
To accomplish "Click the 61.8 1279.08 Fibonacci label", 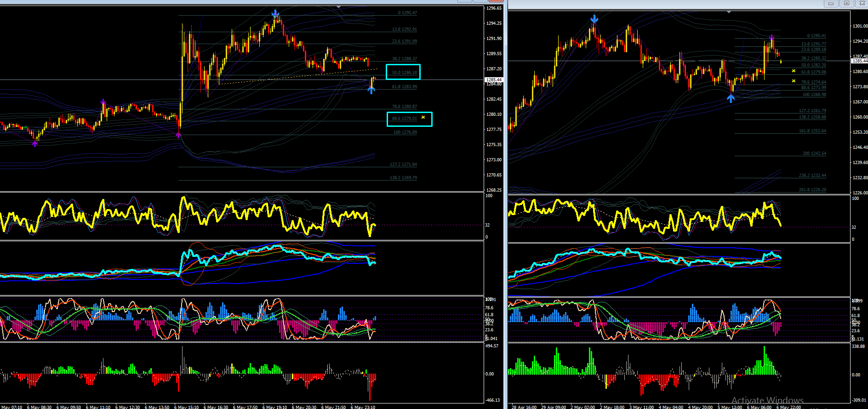I will point(814,72).
